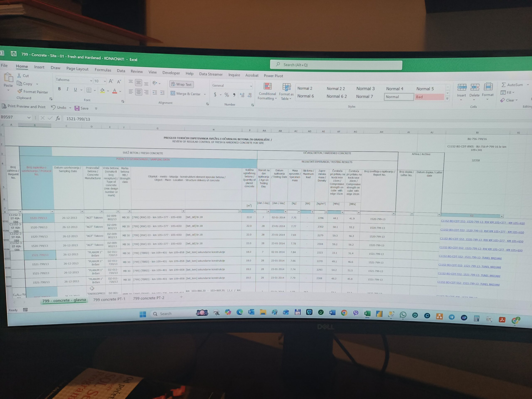Click the Percent Style icon
Screen dimensions: 532x399
[x=227, y=95]
